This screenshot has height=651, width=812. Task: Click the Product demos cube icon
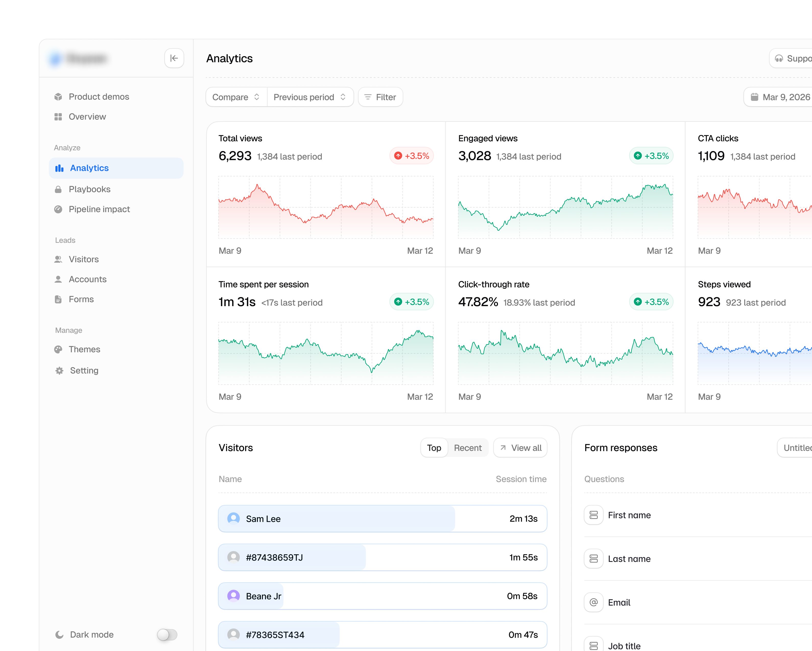tap(58, 97)
